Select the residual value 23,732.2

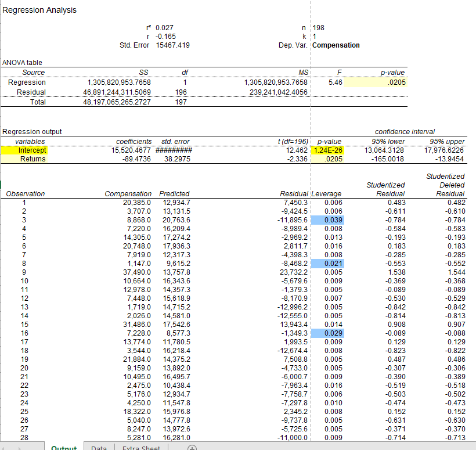pyautogui.click(x=294, y=272)
